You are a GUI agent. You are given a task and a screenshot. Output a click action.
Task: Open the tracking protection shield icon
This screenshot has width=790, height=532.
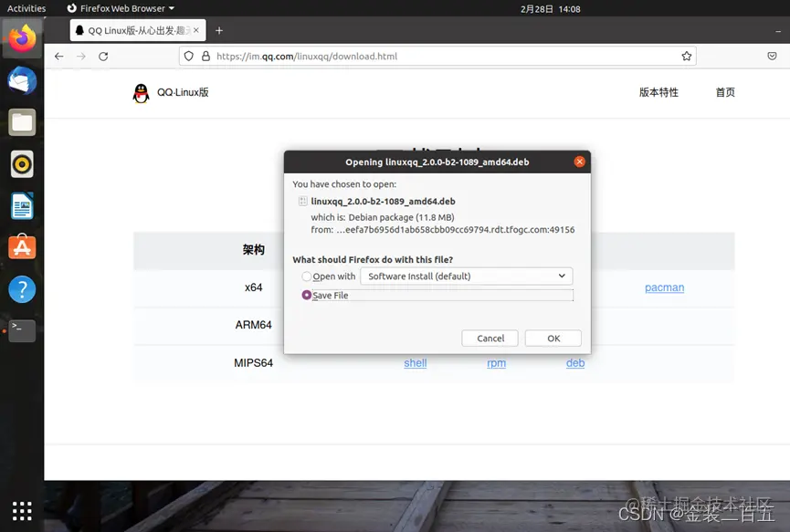click(188, 57)
